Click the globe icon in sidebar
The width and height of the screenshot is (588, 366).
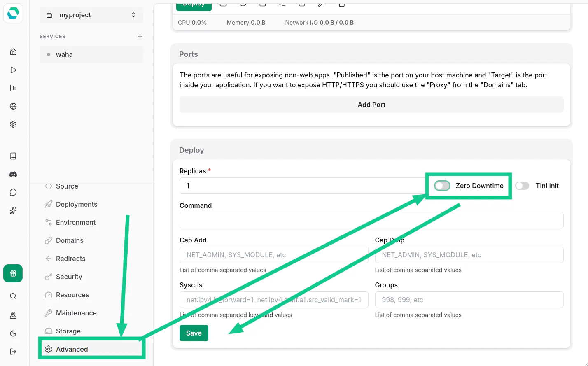pos(13,106)
